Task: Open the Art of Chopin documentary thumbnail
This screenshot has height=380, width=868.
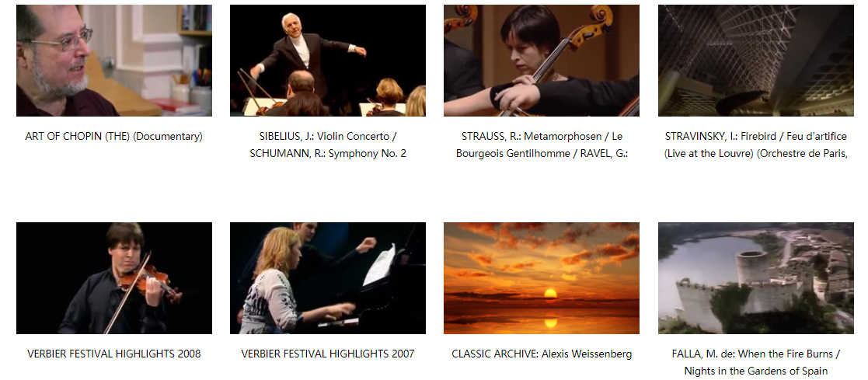Action: [114, 61]
